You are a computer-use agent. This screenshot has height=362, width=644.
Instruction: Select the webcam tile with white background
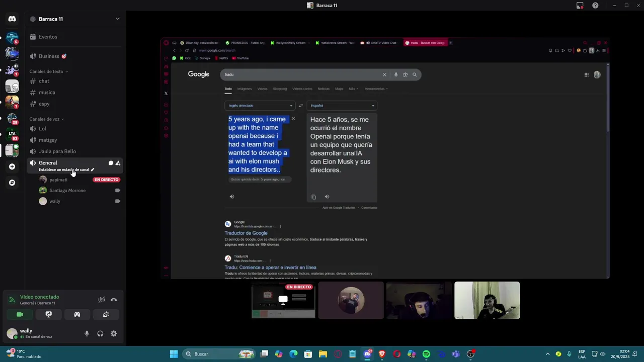coord(487,300)
